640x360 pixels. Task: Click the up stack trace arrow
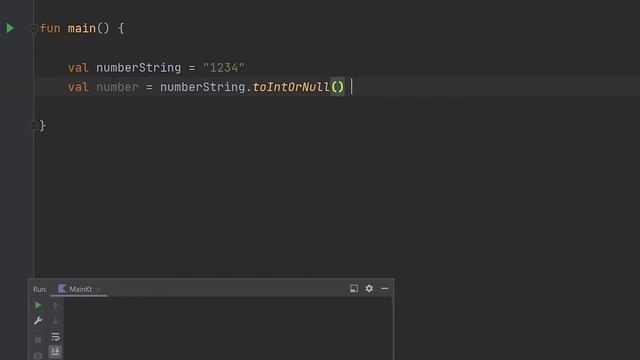pyautogui.click(x=55, y=305)
